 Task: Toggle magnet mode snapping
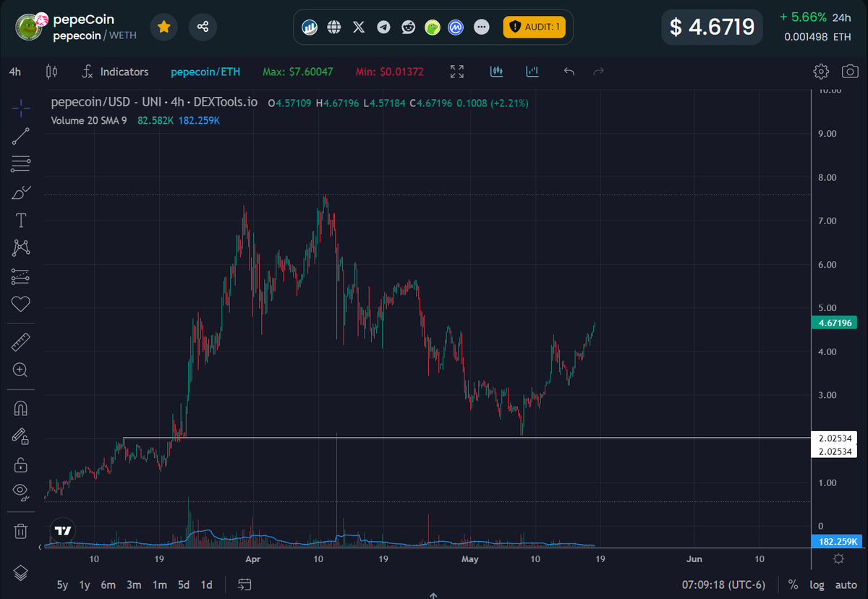[x=21, y=408]
